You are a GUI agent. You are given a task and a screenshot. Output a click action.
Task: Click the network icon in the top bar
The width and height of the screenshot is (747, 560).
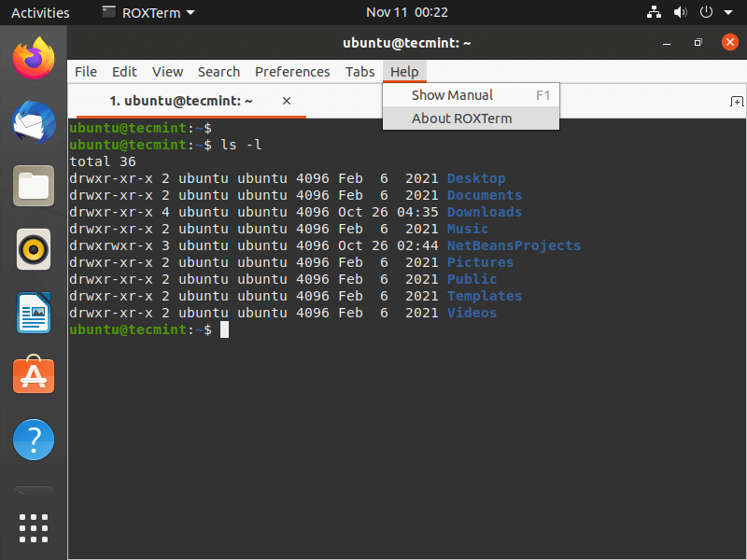click(654, 12)
